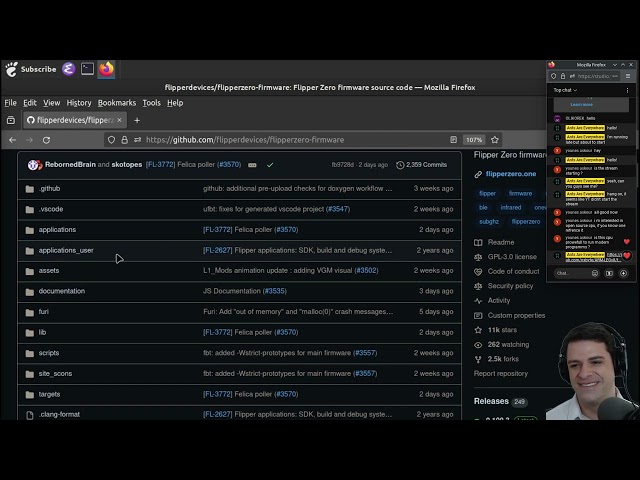
Task: Click the Firefox icon in the taskbar
Action: [106, 69]
